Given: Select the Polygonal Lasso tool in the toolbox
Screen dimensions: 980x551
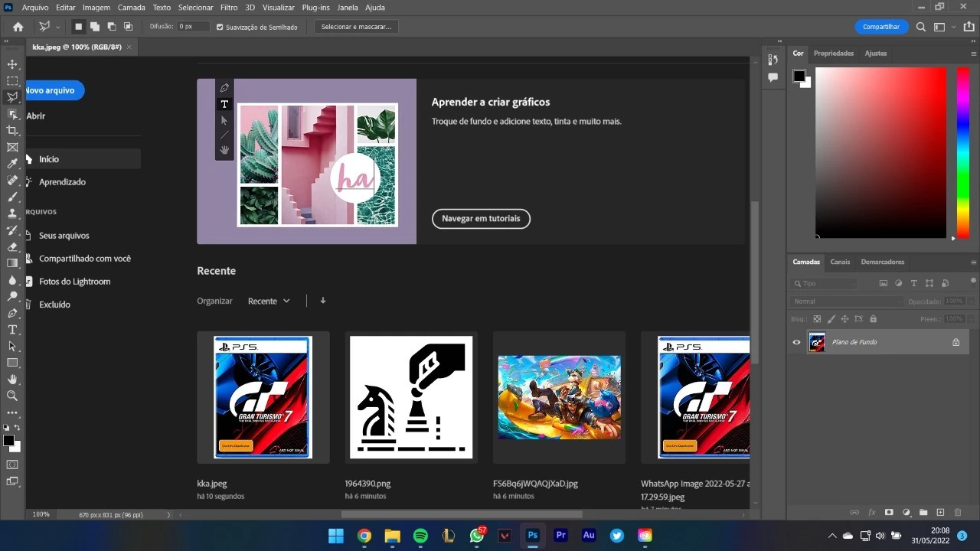Looking at the screenshot, I should [x=12, y=97].
